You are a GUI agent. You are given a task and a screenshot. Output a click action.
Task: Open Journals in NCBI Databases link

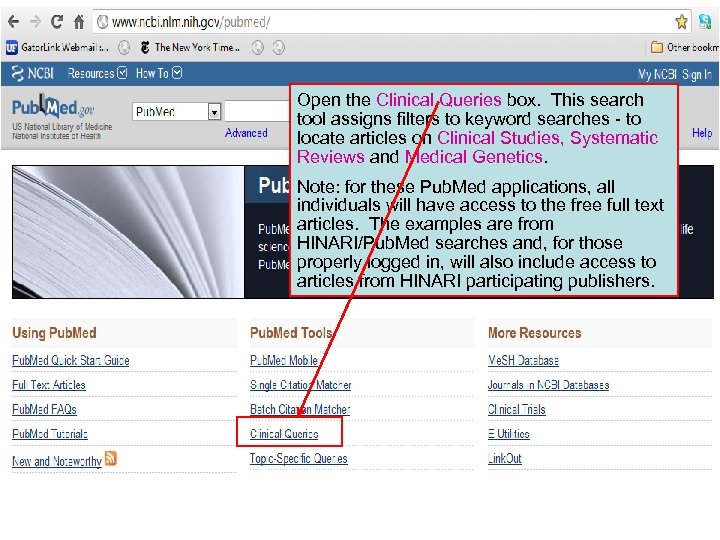549,385
